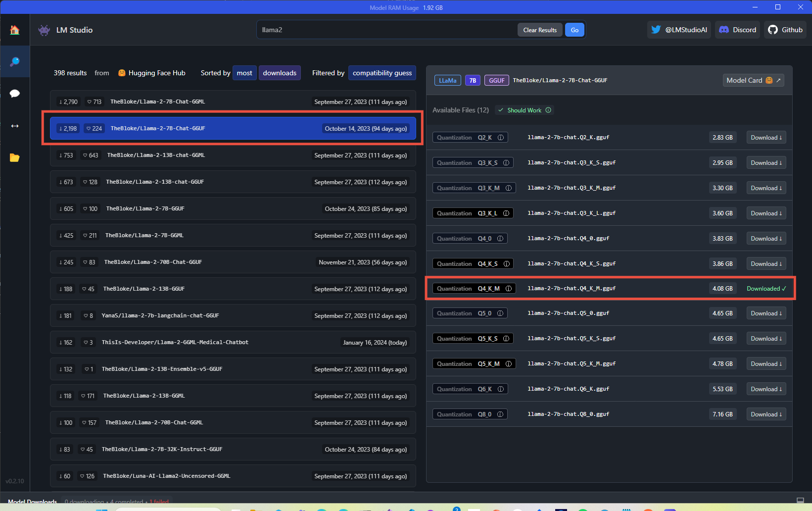Screen dimensions: 812x511
Task: Download llama-2-7b-chat.Q5_0.gguf
Action: [766, 313]
